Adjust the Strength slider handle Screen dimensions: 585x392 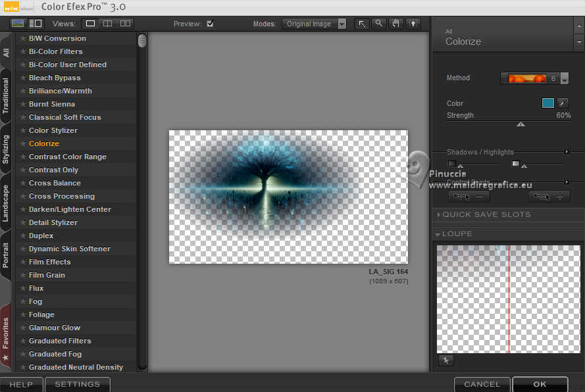(x=521, y=124)
